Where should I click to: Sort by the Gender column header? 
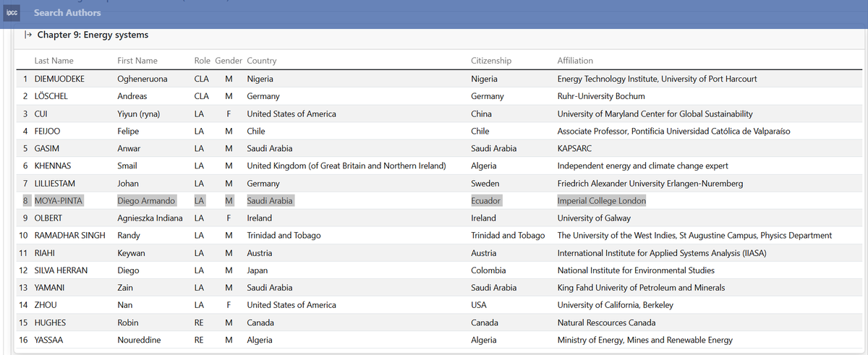click(x=229, y=61)
